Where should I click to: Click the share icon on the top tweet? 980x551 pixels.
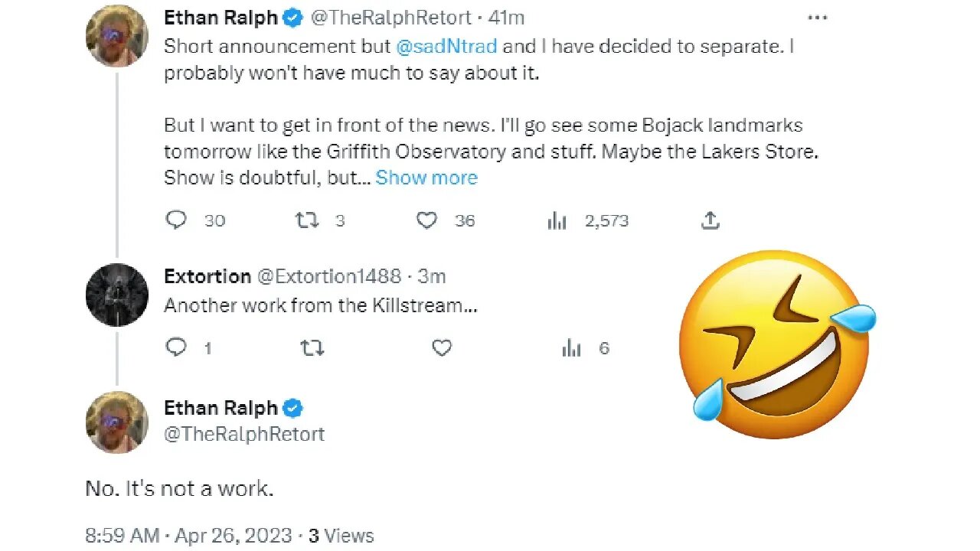[710, 220]
